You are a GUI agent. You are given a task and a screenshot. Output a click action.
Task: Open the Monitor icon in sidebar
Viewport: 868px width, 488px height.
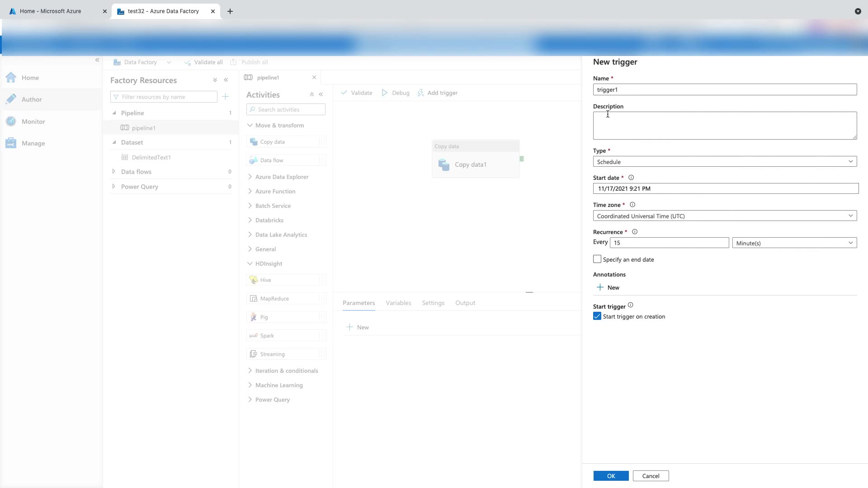coord(11,121)
